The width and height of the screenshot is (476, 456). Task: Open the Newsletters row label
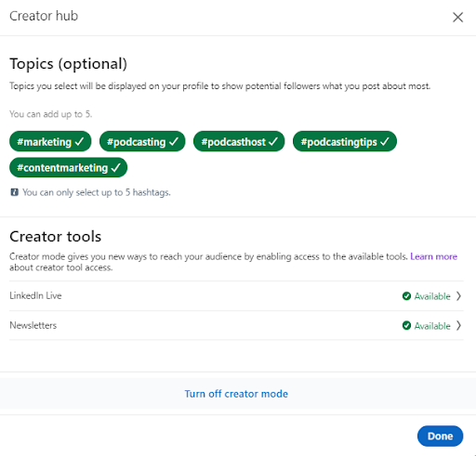33,325
